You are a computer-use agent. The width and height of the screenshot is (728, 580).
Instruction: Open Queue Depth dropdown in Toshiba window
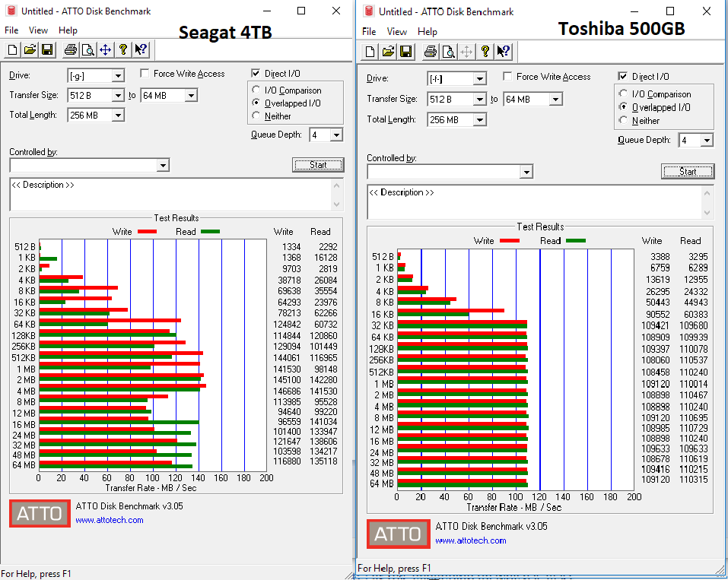(707, 140)
